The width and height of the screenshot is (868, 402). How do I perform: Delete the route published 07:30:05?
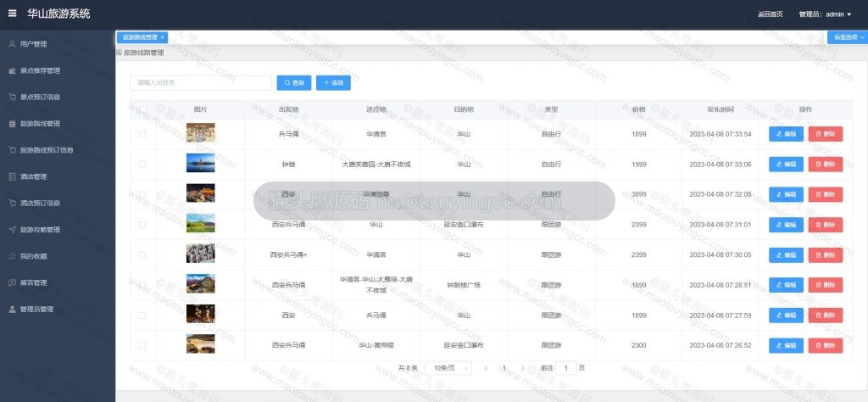[826, 254]
